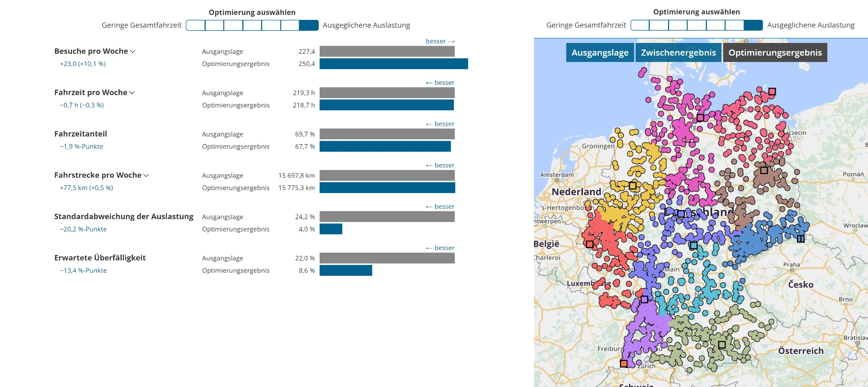Click the Erwartete Überfälligkeit heading
Screen dimensions: 868x387
pyautogui.click(x=100, y=258)
